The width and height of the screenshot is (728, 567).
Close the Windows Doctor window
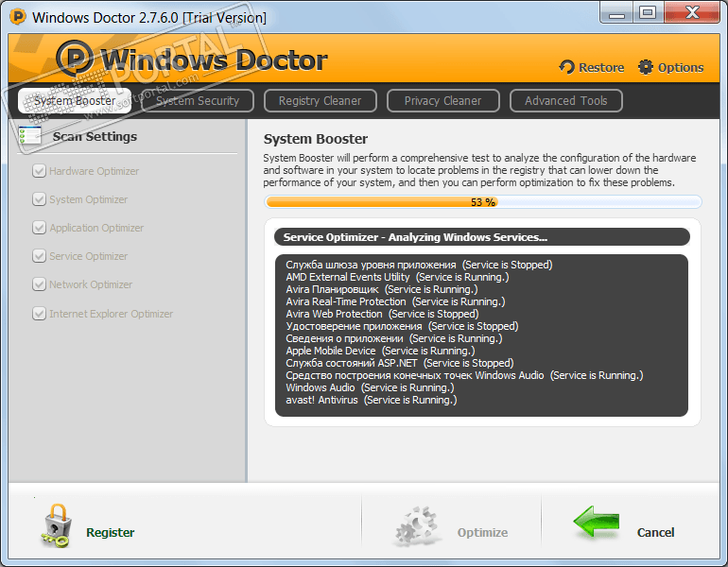point(692,12)
